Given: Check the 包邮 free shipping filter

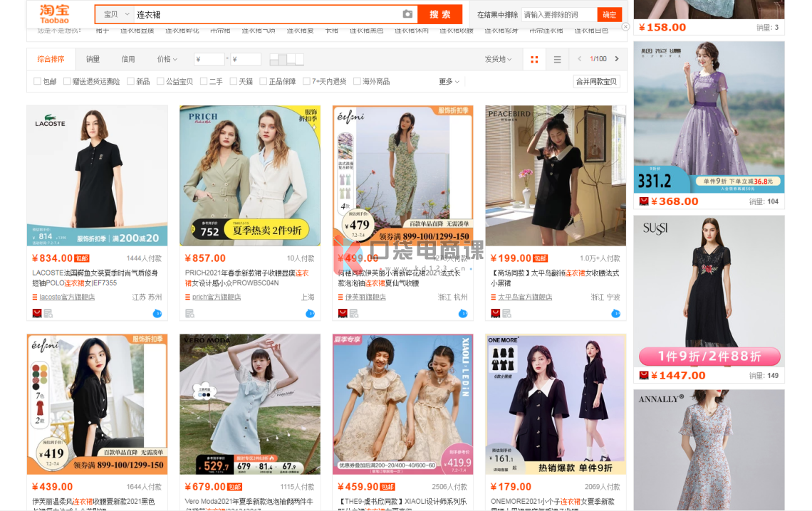Looking at the screenshot, I should point(37,81).
